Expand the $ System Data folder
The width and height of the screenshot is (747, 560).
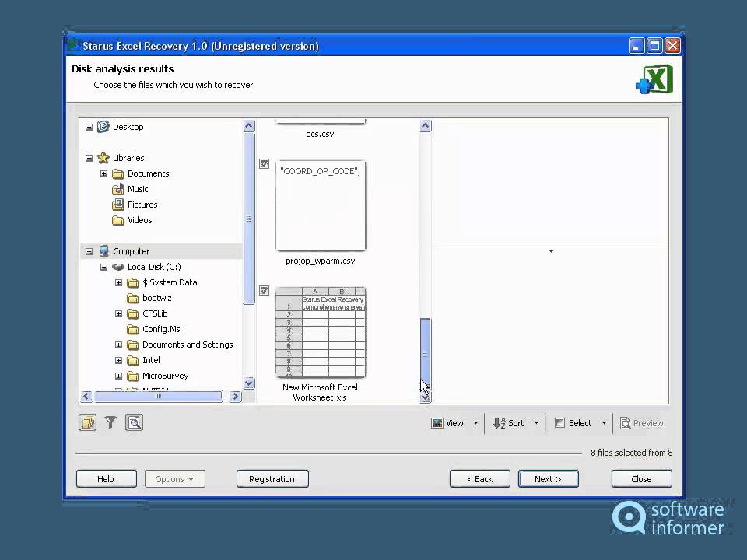(x=118, y=283)
